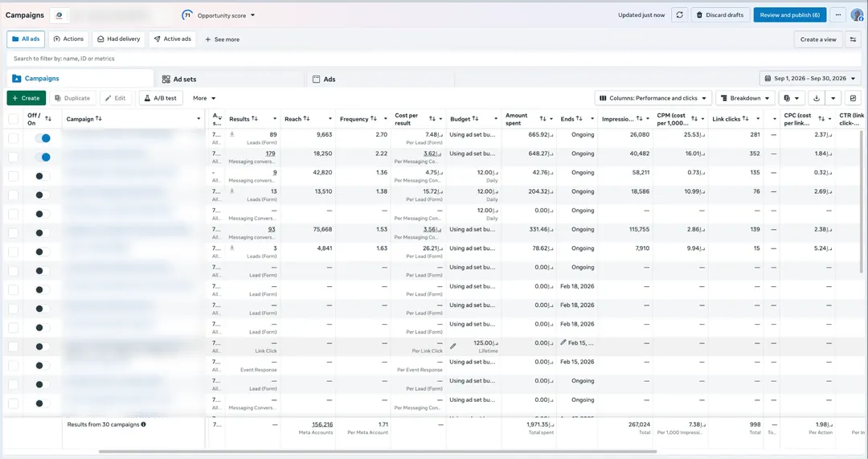Click the green Create button
Image resolution: width=868 pixels, height=459 pixels.
26,98
